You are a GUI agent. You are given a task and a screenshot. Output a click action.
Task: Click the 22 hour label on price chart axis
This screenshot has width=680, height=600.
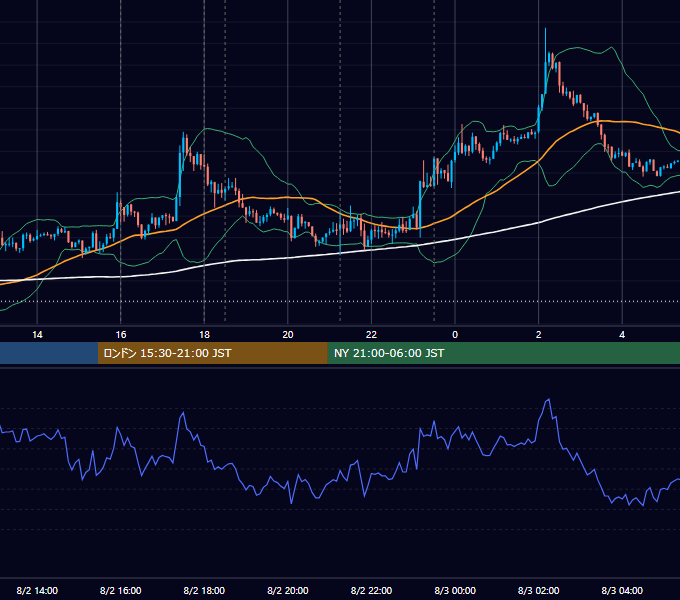371,335
